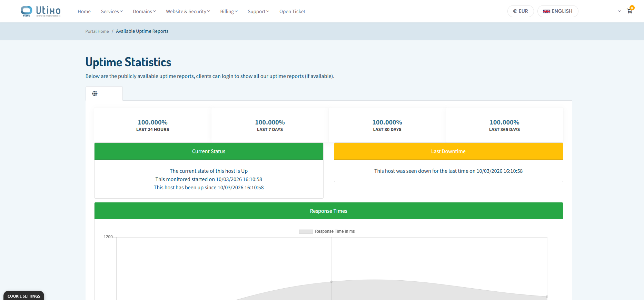This screenshot has height=300, width=644.
Task: Click Last 24 Hours uptime card
Action: tap(152, 125)
